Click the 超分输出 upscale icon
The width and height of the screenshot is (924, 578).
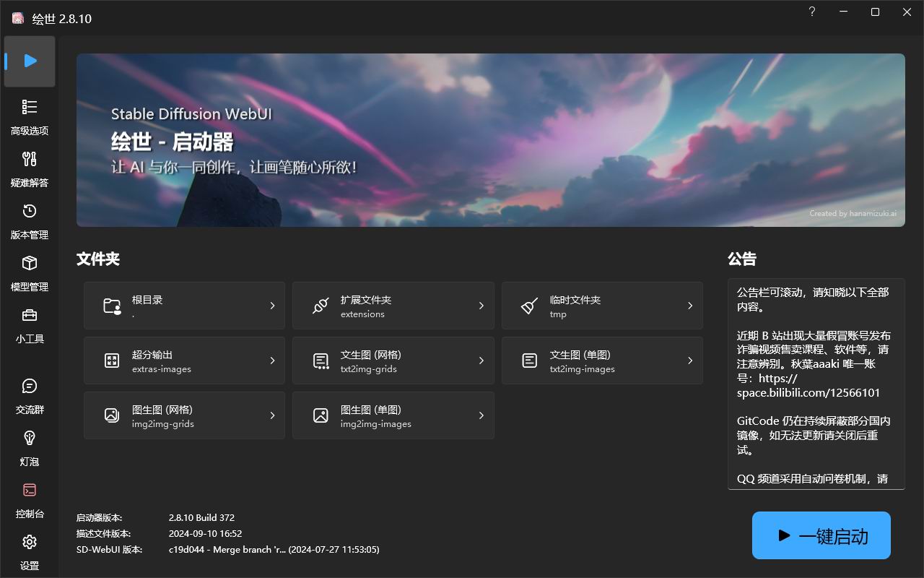tap(112, 361)
